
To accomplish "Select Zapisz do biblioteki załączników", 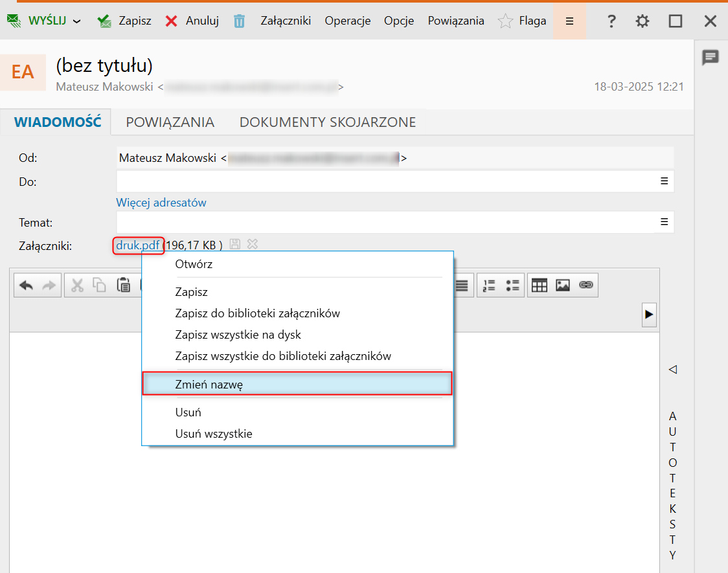I will point(297,313).
